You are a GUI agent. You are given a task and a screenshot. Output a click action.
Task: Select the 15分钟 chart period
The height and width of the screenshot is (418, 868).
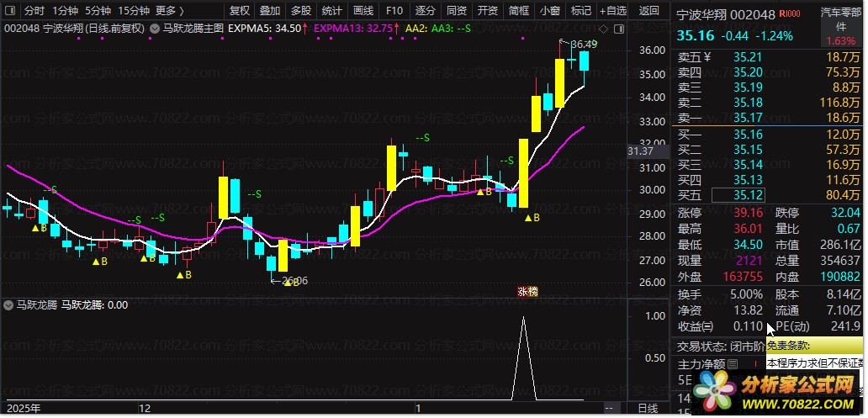tap(134, 11)
